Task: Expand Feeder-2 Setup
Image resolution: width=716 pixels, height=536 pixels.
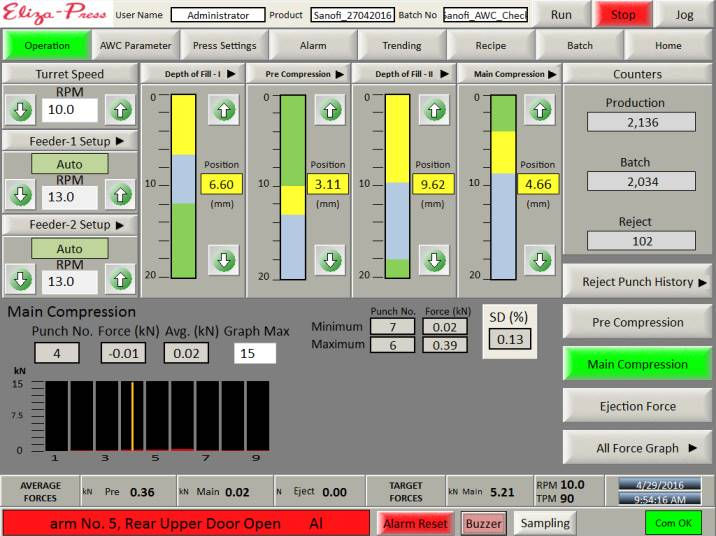Action: click(70, 225)
